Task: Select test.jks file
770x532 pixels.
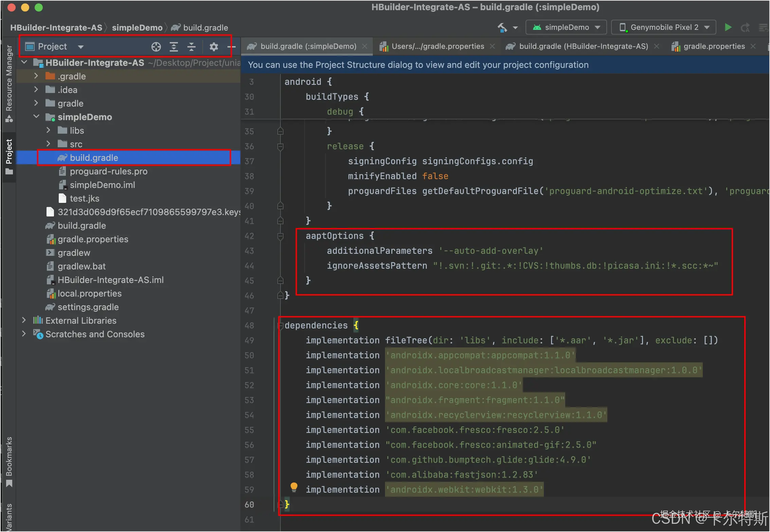Action: coord(128,198)
